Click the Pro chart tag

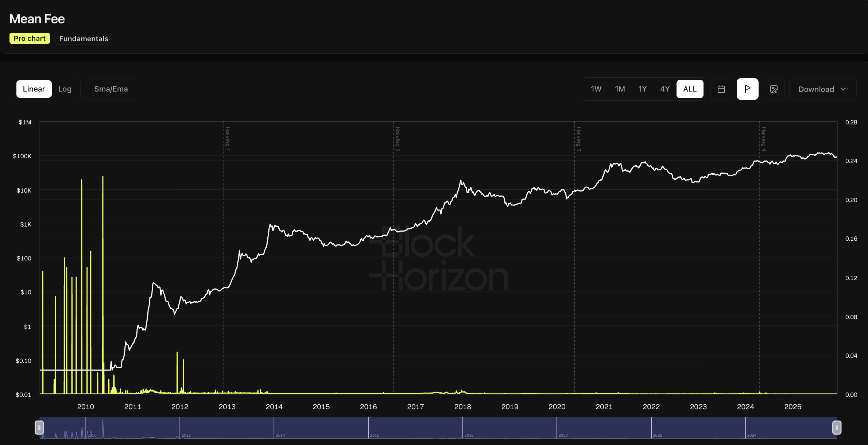[x=30, y=39]
